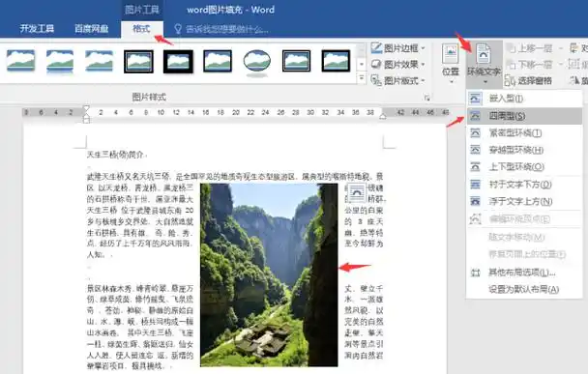The image size is (588, 374).
Task: Select 衬于文字下方(D) behind text option
Action: click(x=524, y=185)
